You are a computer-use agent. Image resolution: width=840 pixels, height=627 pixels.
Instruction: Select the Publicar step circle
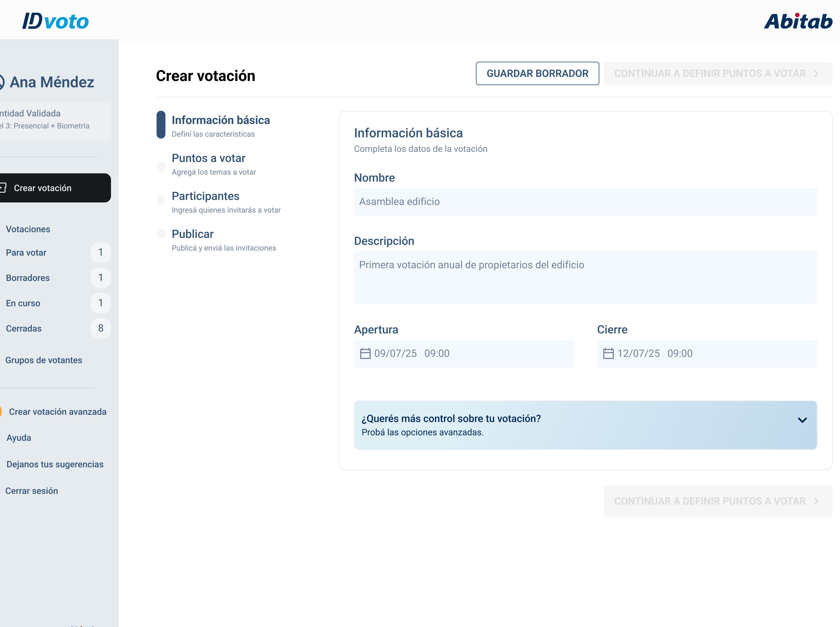pyautogui.click(x=161, y=233)
